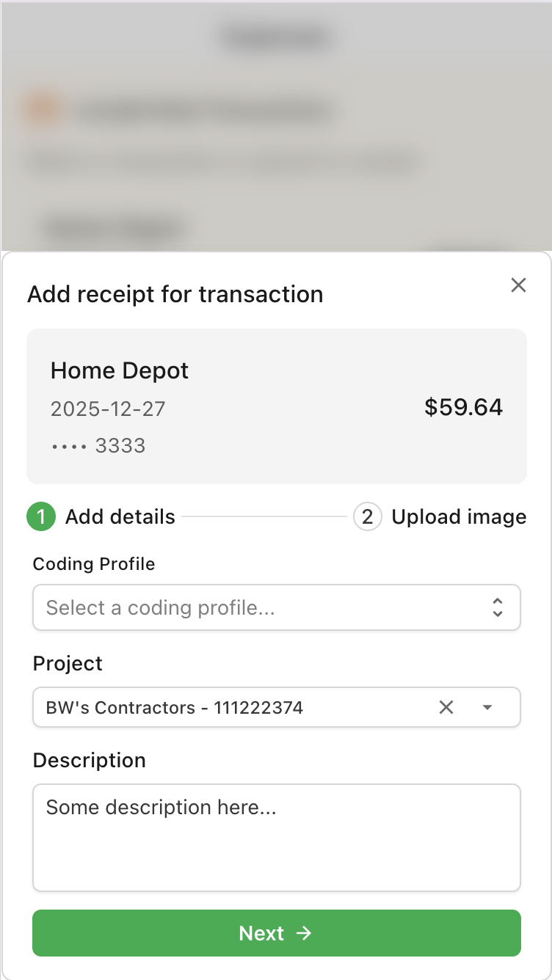Click the Coding Profile field label
552x980 pixels.
coord(94,564)
